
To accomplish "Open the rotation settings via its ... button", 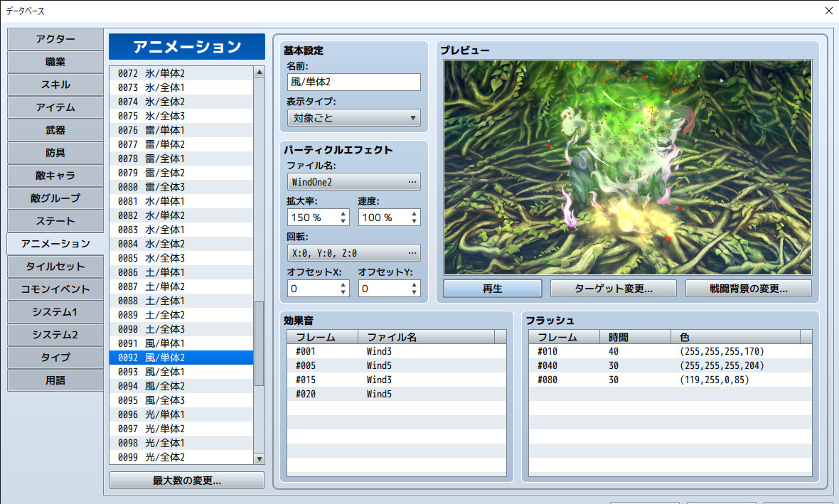I will [x=413, y=252].
